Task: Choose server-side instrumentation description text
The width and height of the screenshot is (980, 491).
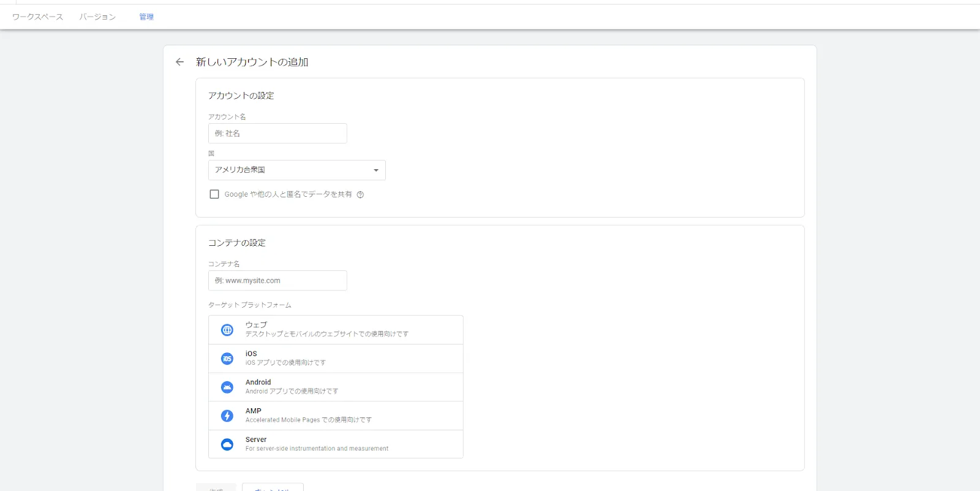Action: (317, 449)
